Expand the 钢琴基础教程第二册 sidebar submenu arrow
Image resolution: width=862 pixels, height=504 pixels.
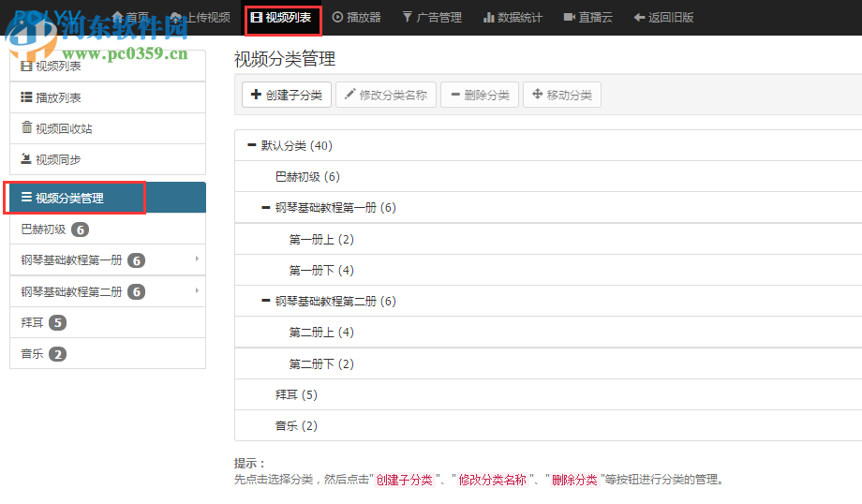click(197, 290)
